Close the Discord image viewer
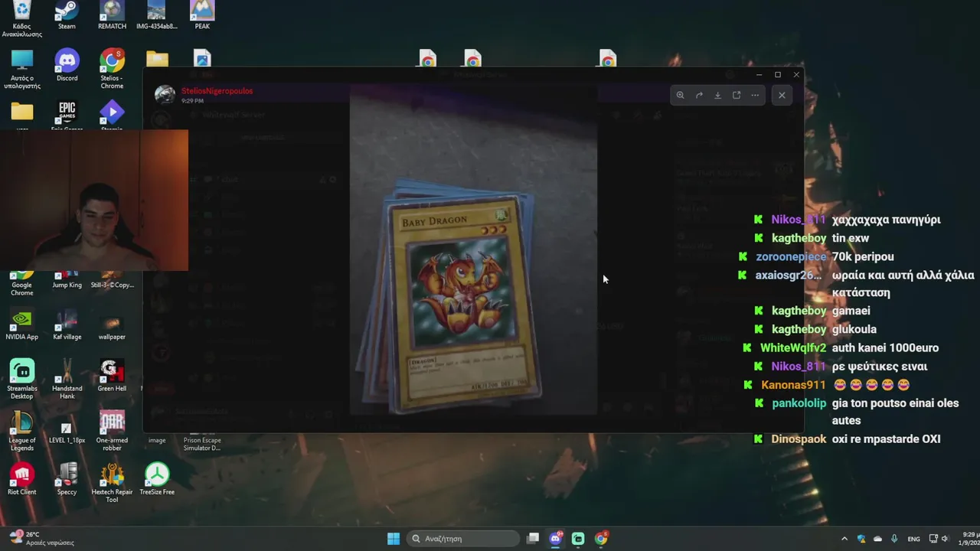 tap(782, 95)
